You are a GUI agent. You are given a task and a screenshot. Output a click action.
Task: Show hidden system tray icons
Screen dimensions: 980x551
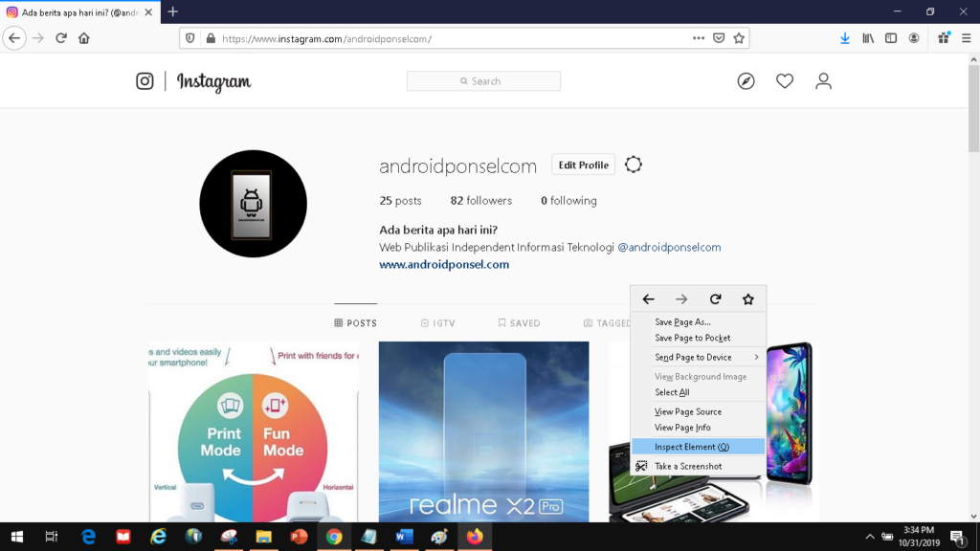point(869,537)
